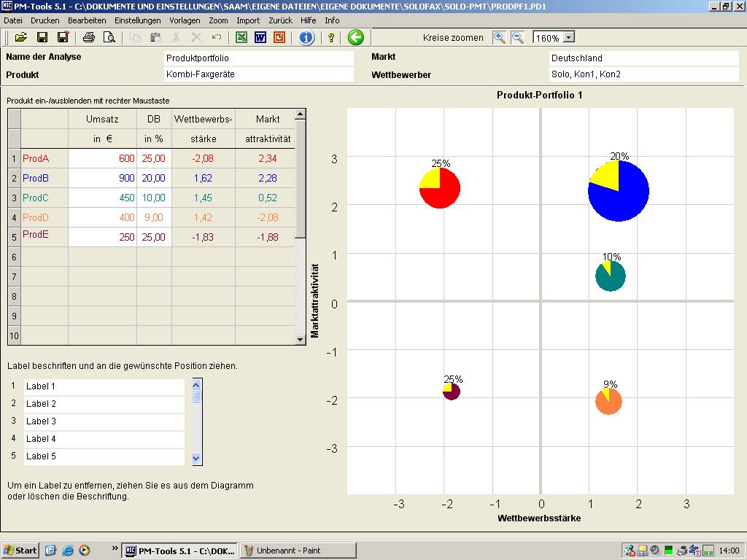The image size is (747, 560).
Task: Switch to Unbenannt - Paint taskbar window
Action: [x=298, y=551]
